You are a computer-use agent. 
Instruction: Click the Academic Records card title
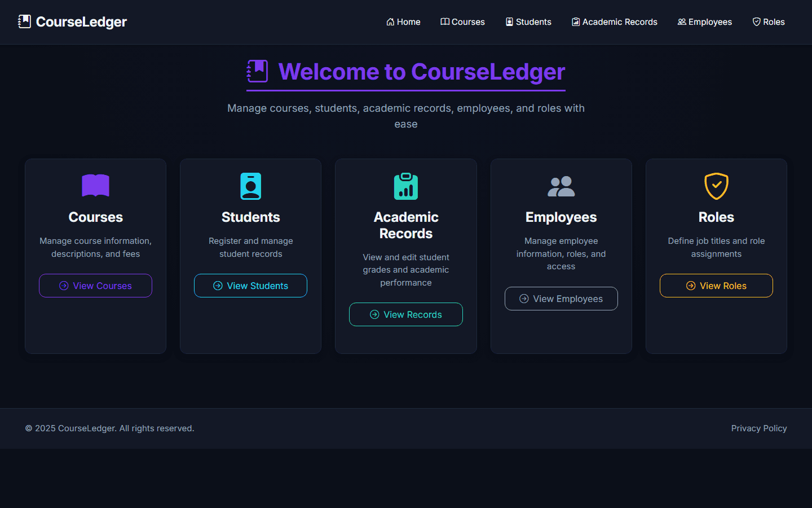pos(406,225)
